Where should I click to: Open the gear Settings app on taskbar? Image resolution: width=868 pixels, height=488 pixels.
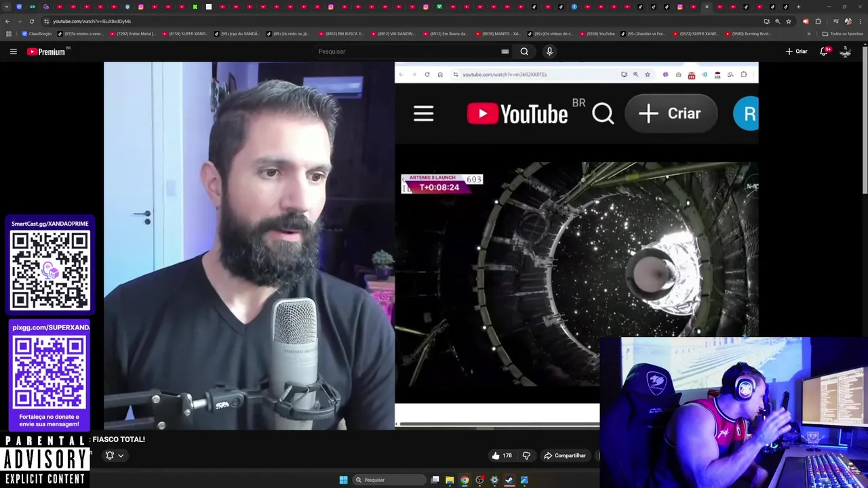(x=494, y=480)
